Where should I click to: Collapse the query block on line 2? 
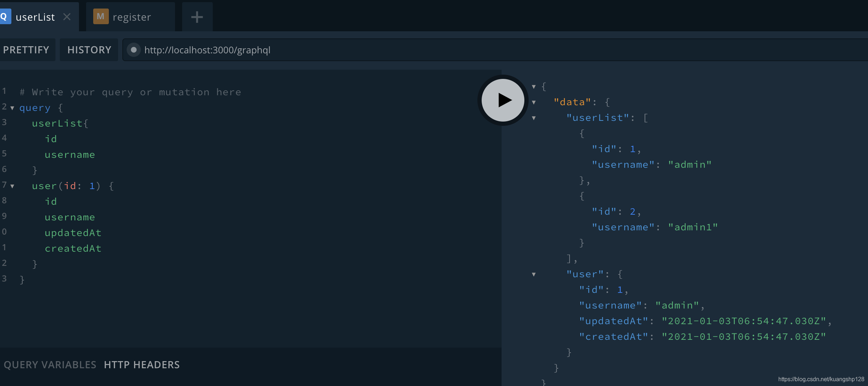coord(12,108)
